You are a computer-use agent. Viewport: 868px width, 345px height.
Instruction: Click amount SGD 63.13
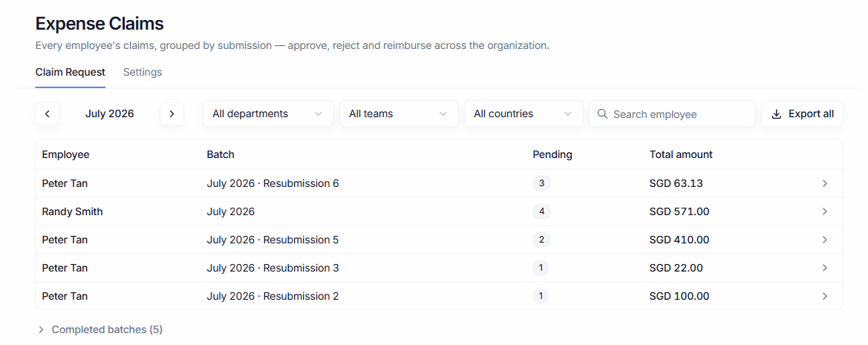pyautogui.click(x=676, y=183)
